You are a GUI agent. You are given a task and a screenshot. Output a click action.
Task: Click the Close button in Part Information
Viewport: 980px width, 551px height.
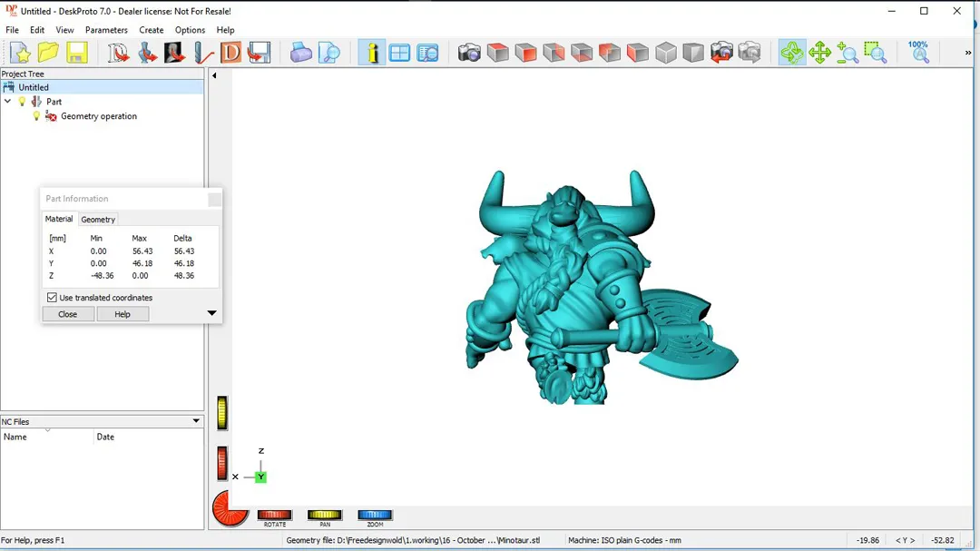(67, 314)
